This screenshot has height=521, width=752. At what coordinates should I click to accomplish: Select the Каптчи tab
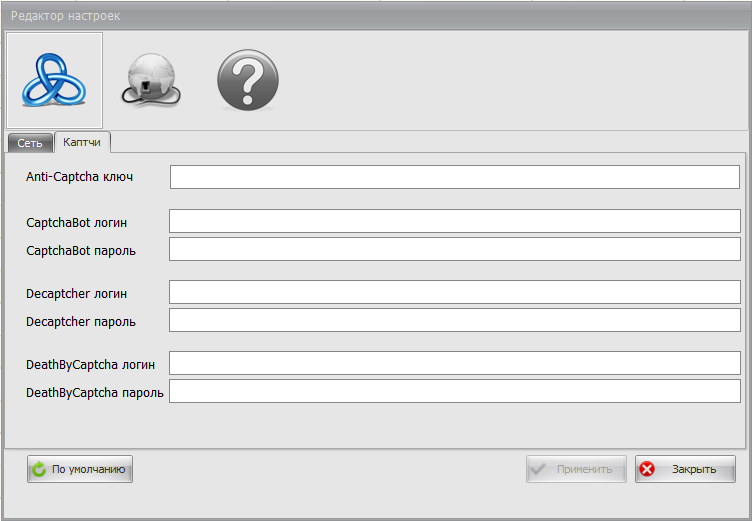82,143
